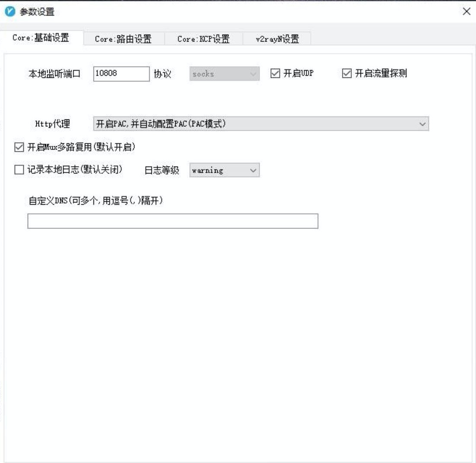Open the v2rayN设置 tab
The image size is (476, 463).
click(x=277, y=39)
